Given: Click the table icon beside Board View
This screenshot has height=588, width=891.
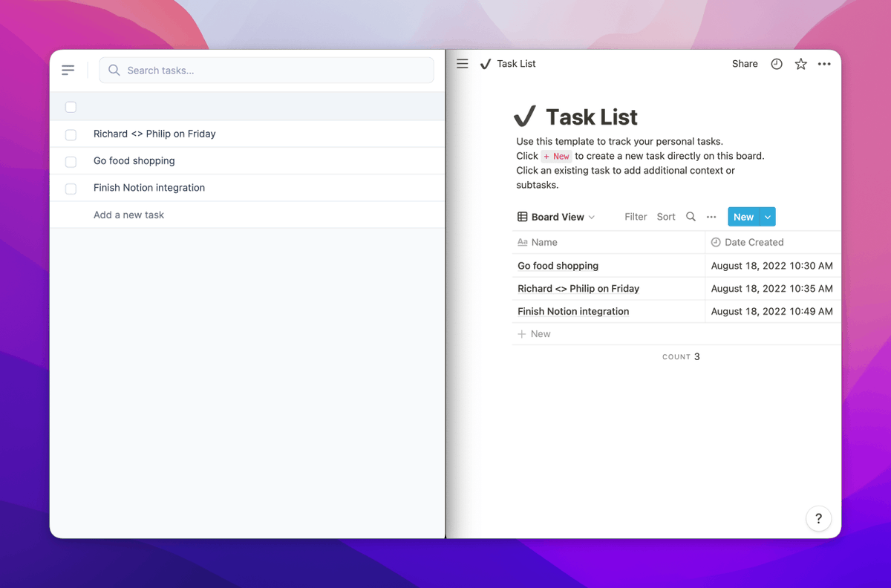Looking at the screenshot, I should pyautogui.click(x=522, y=217).
